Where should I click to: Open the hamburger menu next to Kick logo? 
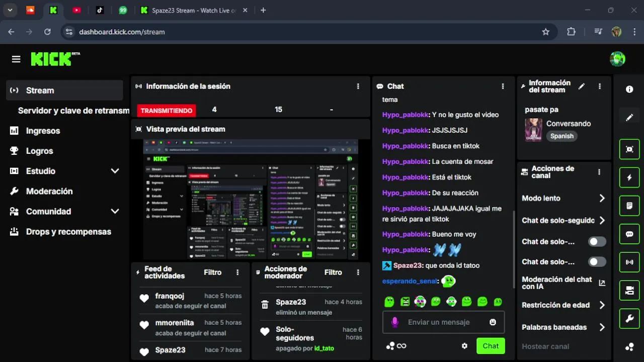point(16,59)
